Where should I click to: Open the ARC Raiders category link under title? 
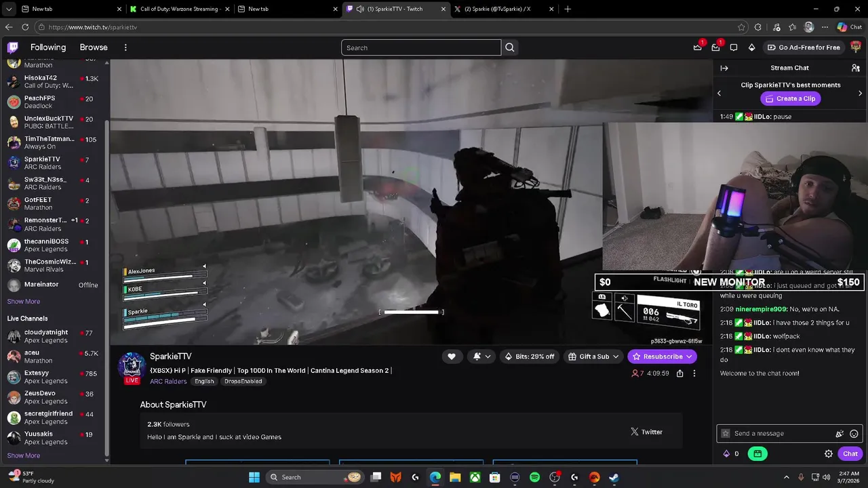[x=168, y=382]
